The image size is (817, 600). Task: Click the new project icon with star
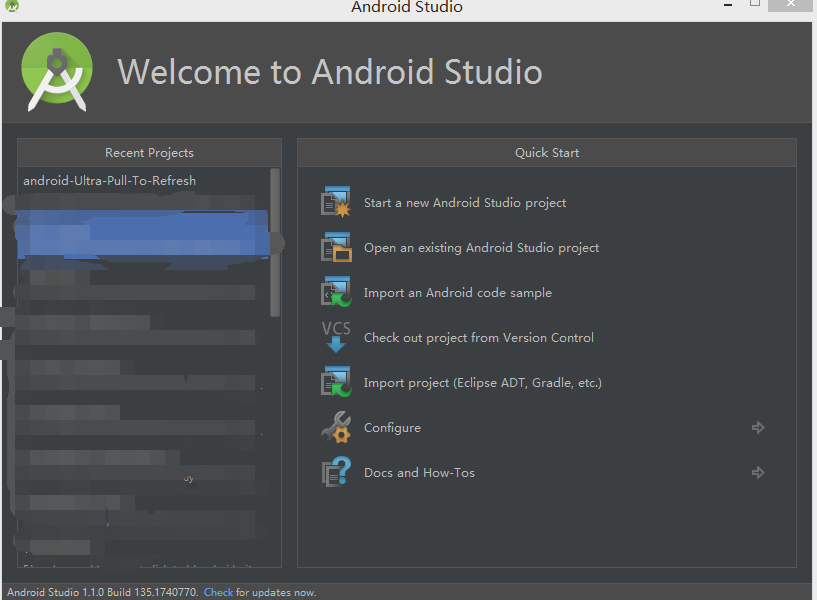pos(336,202)
